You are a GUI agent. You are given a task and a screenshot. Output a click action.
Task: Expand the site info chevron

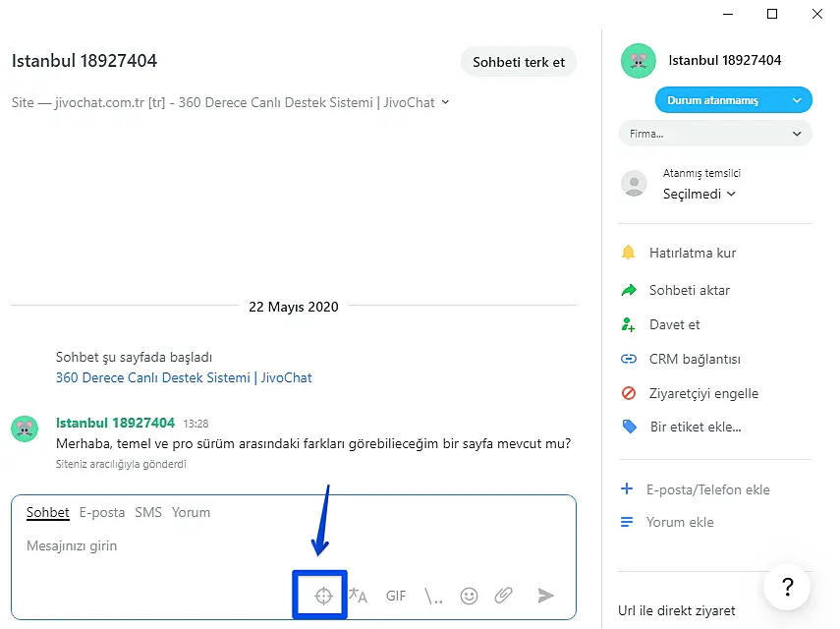[x=445, y=102]
